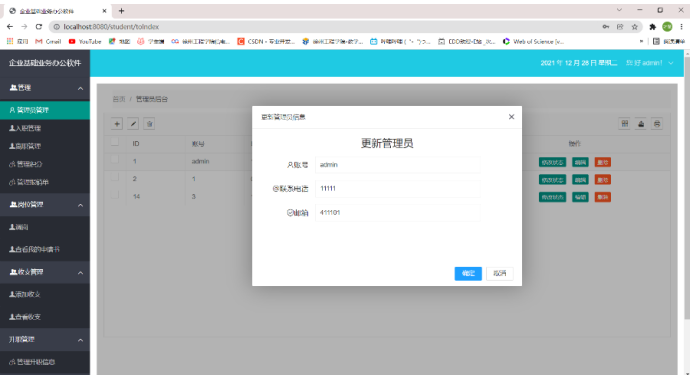Collapse the second sidebar group below the green item
Image resolution: width=690 pixels, height=375 pixels.
45,205
